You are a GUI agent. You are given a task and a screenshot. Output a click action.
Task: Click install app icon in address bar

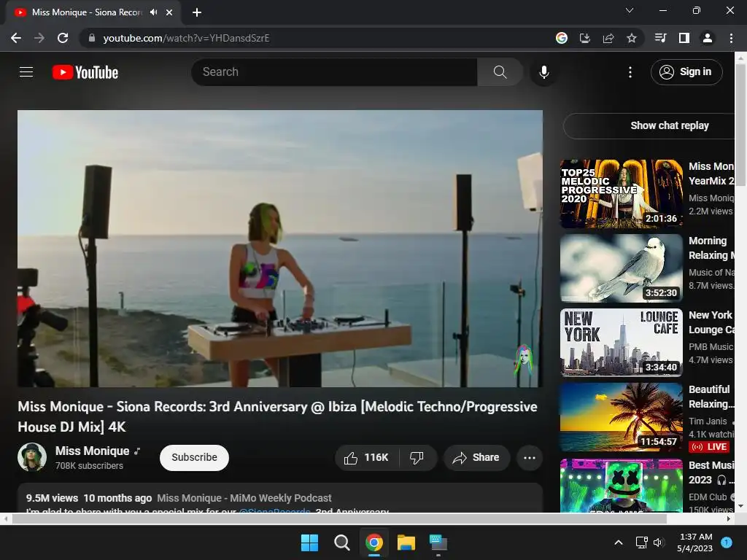point(585,38)
